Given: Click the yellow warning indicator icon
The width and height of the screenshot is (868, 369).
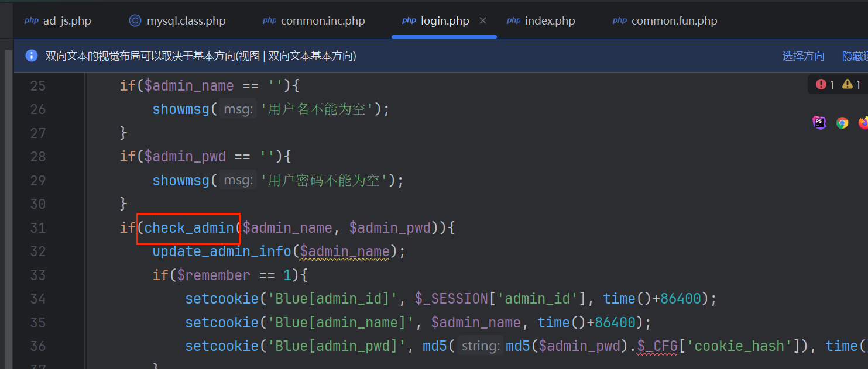Looking at the screenshot, I should [x=847, y=85].
